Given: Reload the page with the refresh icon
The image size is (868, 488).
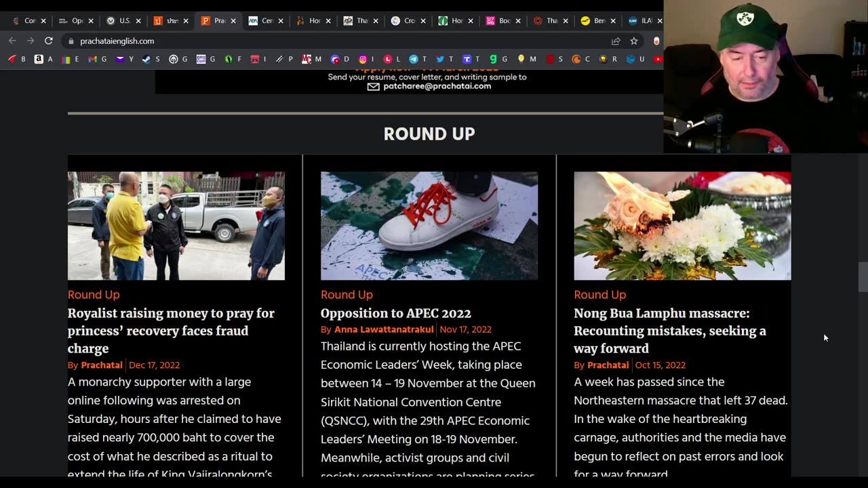Looking at the screenshot, I should point(48,41).
